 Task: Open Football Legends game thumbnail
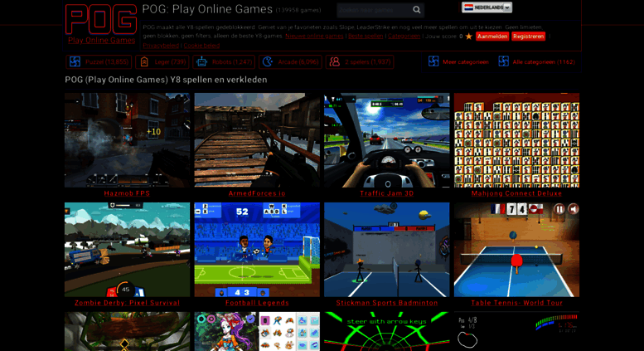tap(257, 250)
